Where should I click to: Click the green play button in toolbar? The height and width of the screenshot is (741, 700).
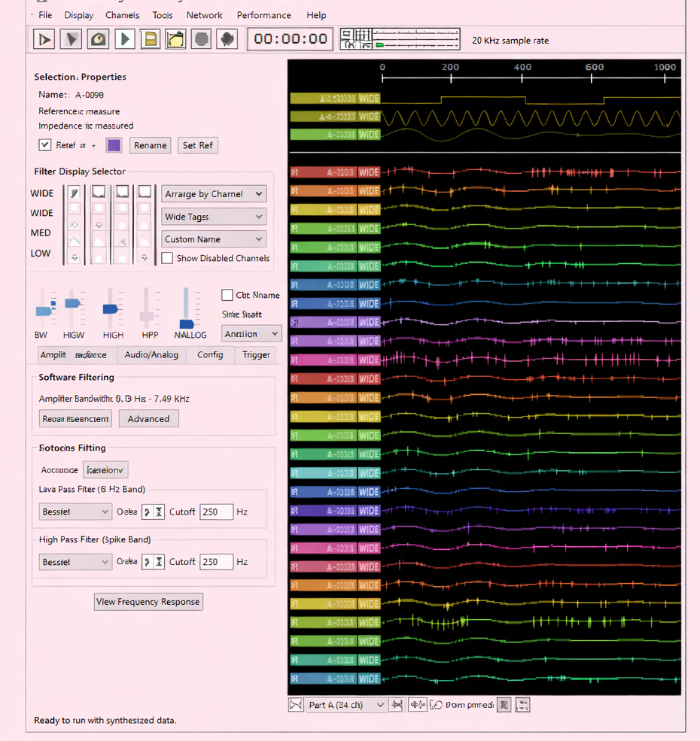[x=124, y=39]
